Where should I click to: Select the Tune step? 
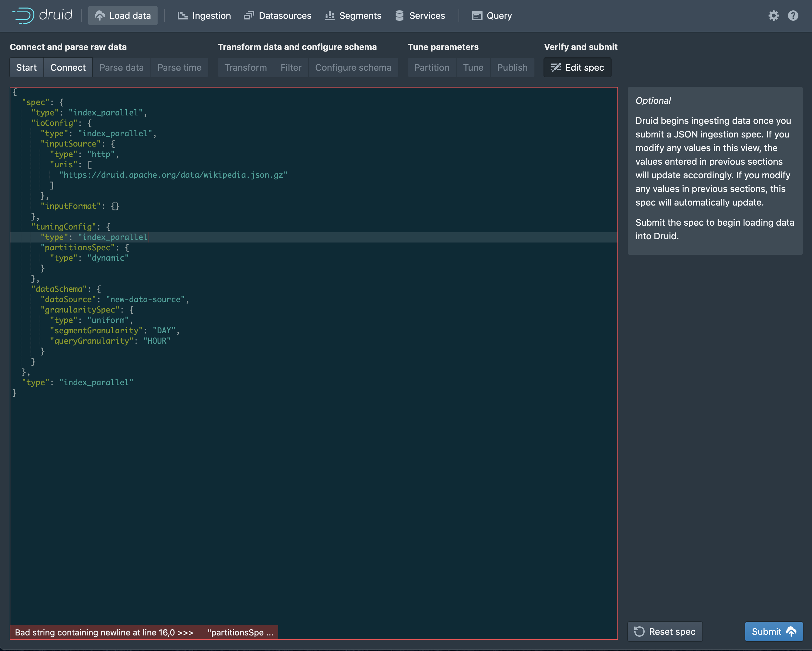click(473, 67)
